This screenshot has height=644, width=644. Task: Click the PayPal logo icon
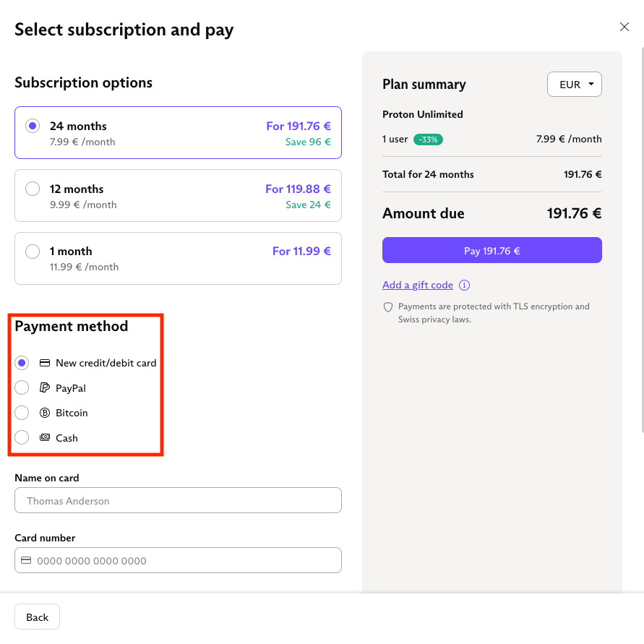[45, 388]
